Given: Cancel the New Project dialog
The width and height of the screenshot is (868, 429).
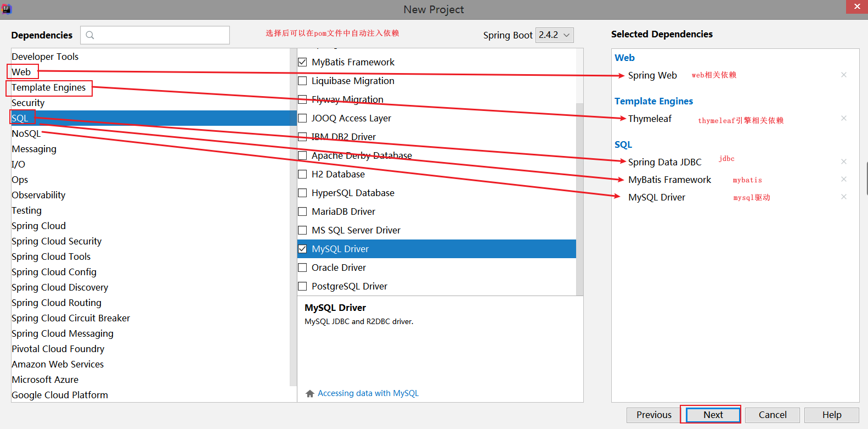Looking at the screenshot, I should [x=773, y=415].
